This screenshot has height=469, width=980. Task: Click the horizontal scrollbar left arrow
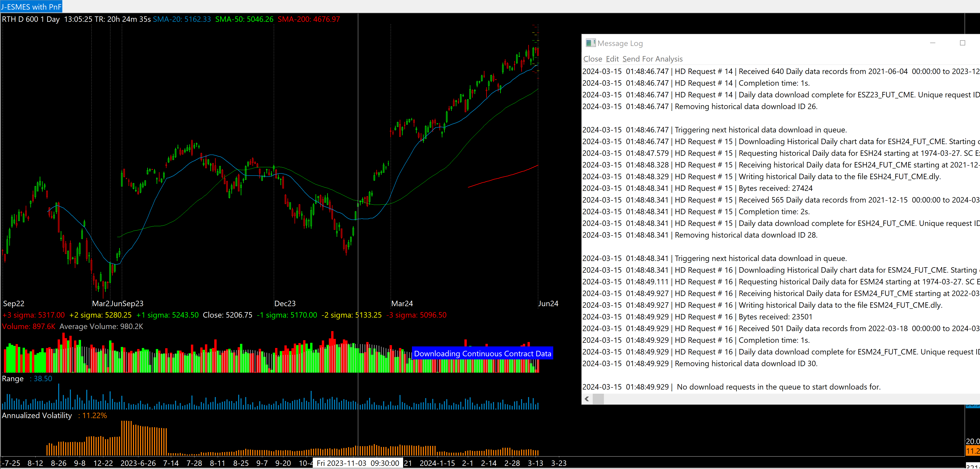pyautogui.click(x=587, y=399)
